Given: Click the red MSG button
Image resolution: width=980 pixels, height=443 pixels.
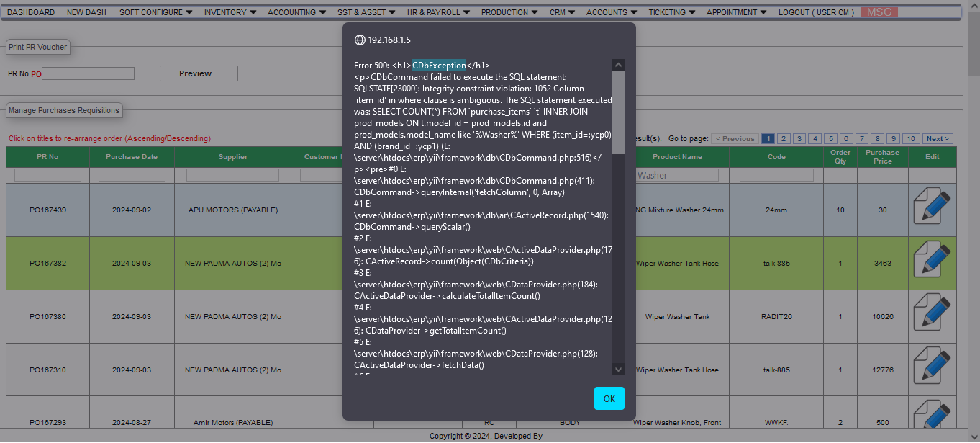Looking at the screenshot, I should click(879, 12).
